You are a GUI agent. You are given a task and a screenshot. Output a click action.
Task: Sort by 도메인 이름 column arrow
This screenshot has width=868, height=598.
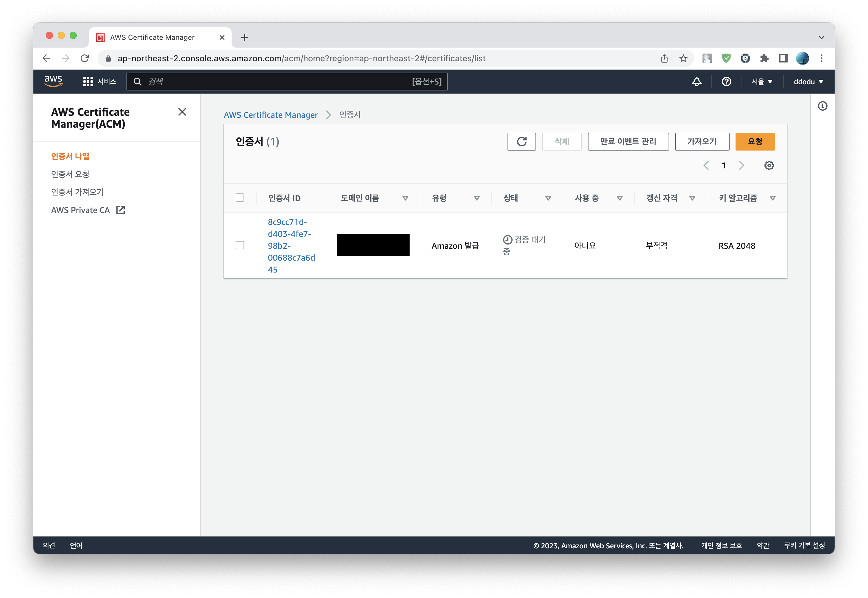pos(405,198)
